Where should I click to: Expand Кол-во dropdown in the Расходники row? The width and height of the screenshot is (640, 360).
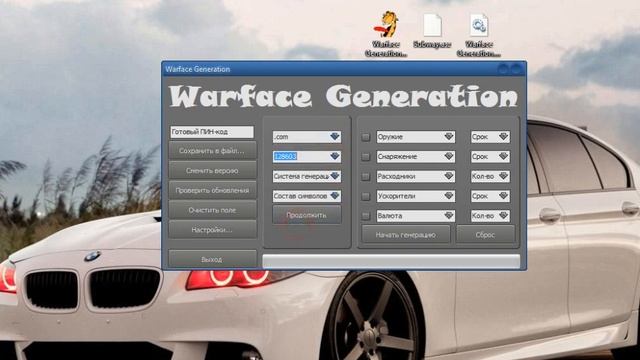coord(490,176)
